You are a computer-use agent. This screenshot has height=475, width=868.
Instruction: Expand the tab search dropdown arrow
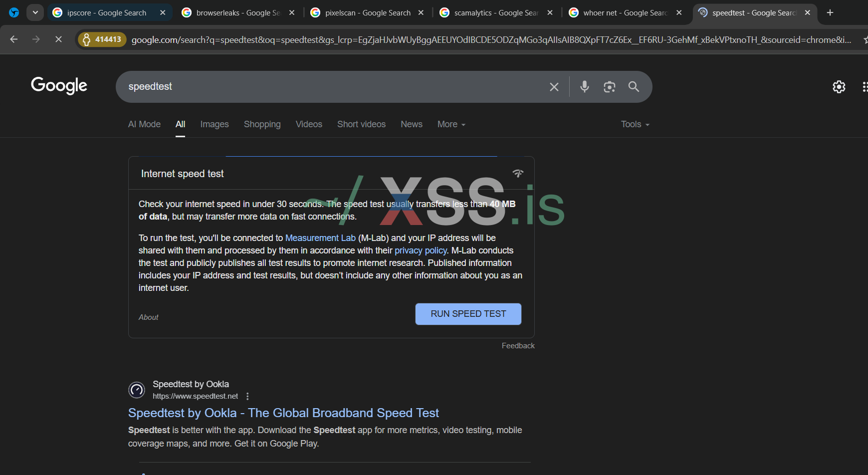coord(35,12)
